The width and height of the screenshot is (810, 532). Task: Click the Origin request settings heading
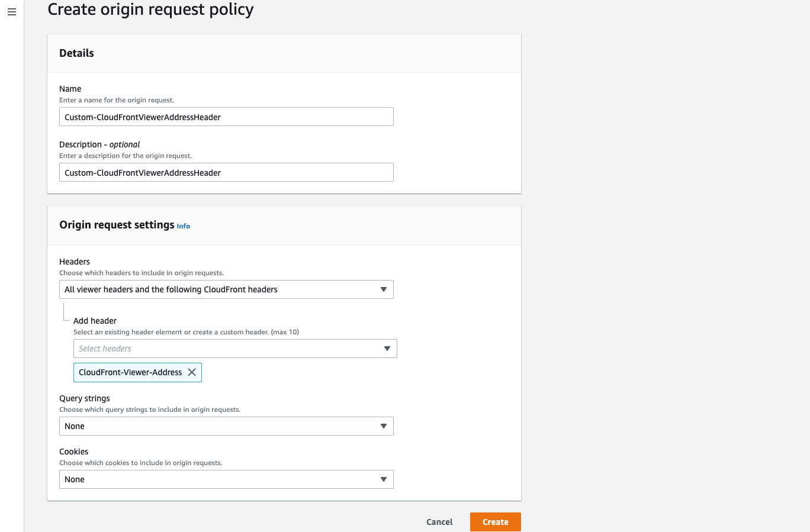point(116,225)
